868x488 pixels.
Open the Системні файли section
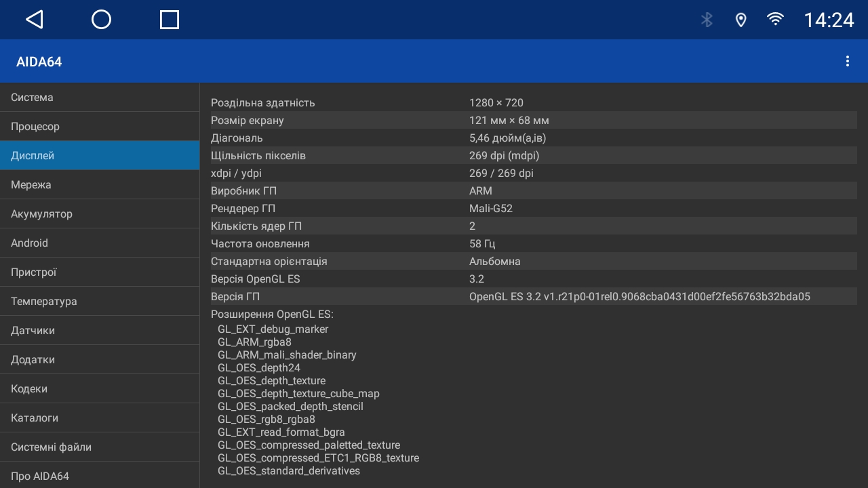(x=100, y=447)
